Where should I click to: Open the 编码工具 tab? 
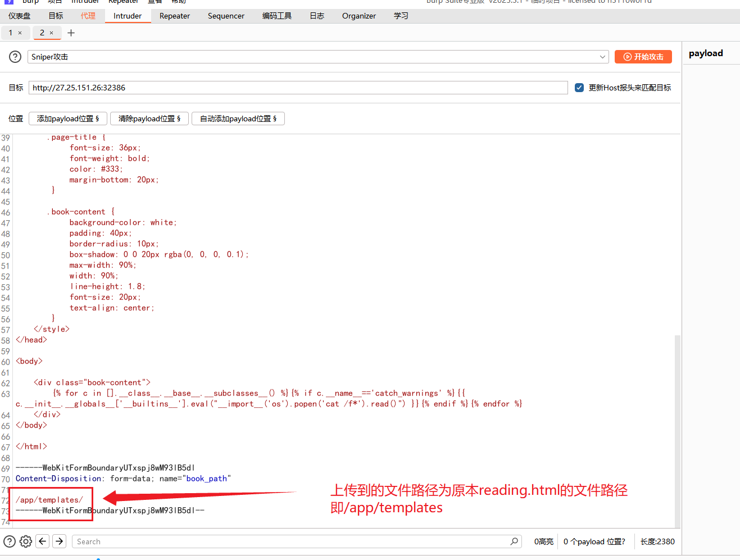click(277, 16)
